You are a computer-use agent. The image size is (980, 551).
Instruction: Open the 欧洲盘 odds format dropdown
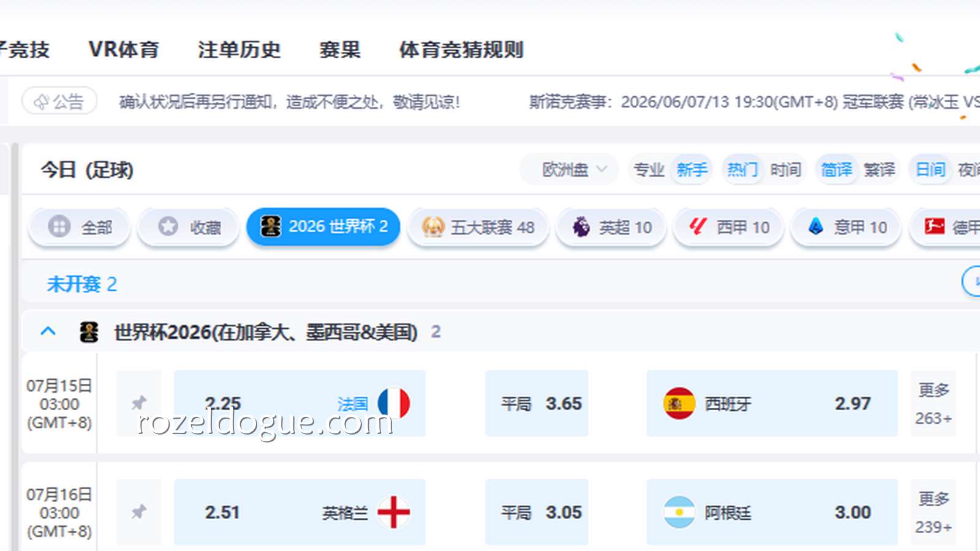[570, 170]
